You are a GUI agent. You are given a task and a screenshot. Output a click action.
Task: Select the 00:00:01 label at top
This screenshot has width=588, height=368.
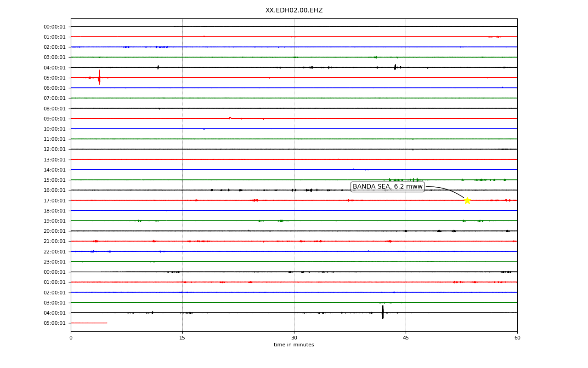55,27
